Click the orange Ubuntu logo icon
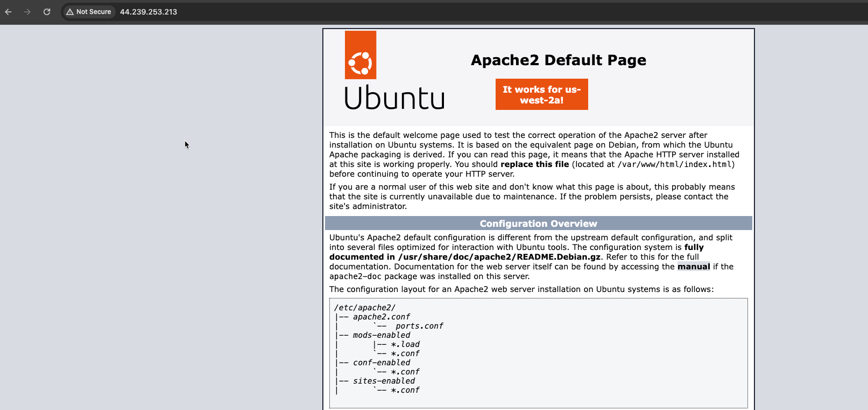Viewport: 868px width, 410px height. (x=361, y=55)
